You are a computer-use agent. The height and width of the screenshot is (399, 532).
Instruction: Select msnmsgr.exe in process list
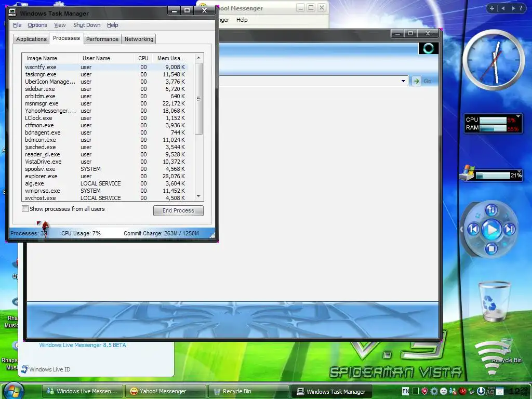105,103
